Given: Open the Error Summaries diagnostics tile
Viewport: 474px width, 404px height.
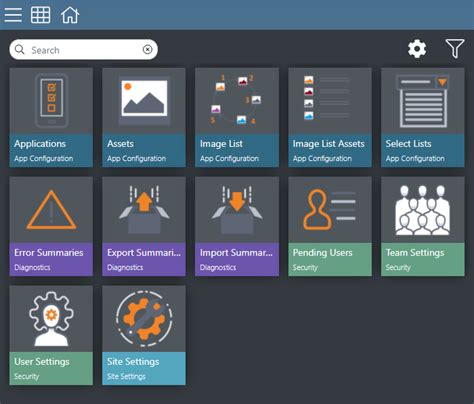Looking at the screenshot, I should coord(51,226).
